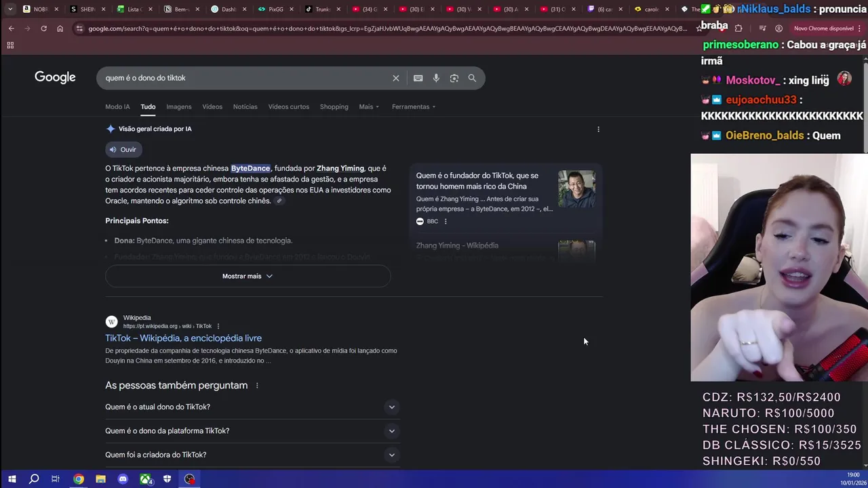Expand AI overview with 'Mostrar mais'
The height and width of the screenshot is (488, 868).
(x=248, y=277)
